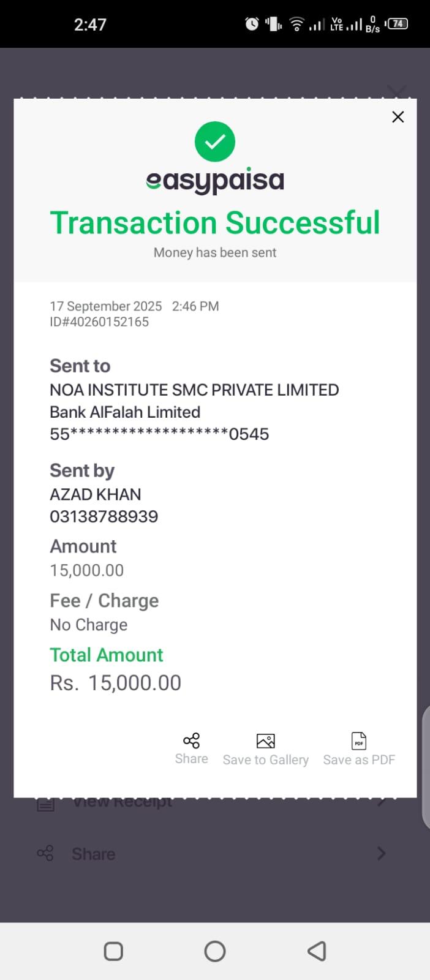Viewport: 430px width, 980px height.
Task: Click the easypaisa logo
Action: pos(215,181)
